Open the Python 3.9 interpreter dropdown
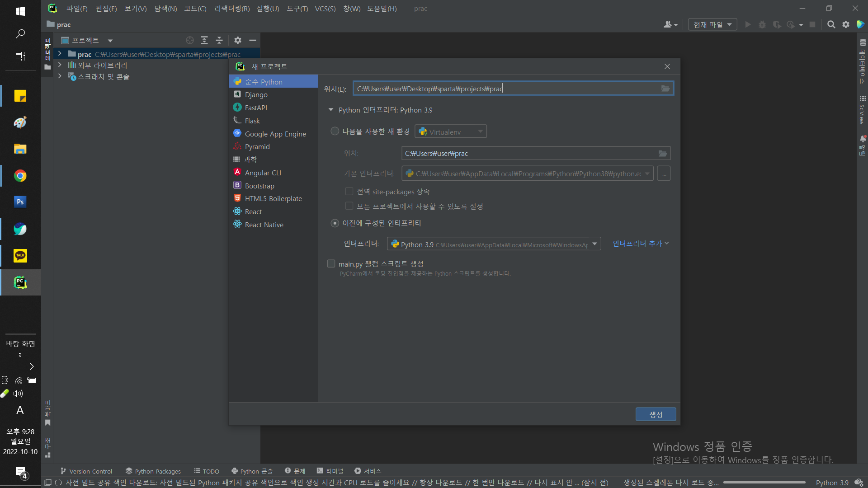 point(494,244)
